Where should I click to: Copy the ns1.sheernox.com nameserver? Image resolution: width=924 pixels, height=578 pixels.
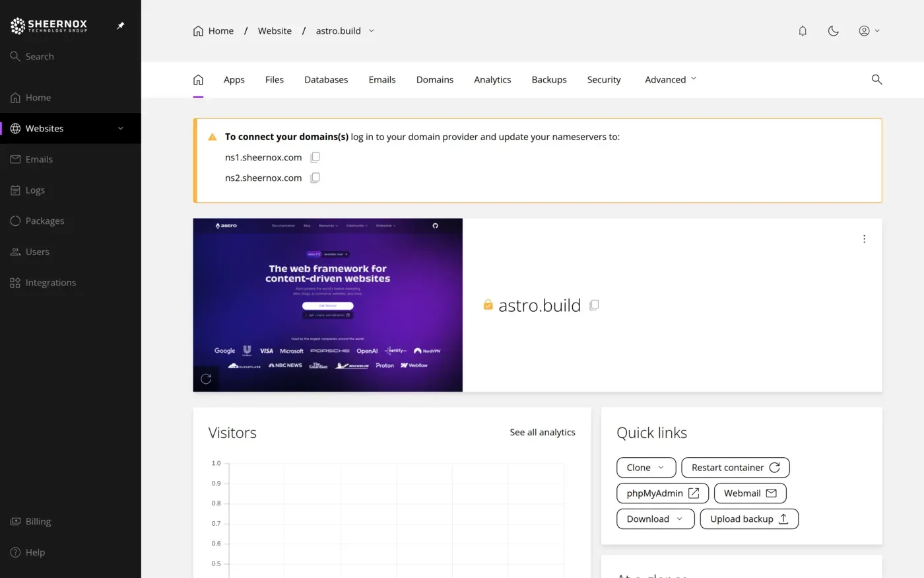pos(315,157)
